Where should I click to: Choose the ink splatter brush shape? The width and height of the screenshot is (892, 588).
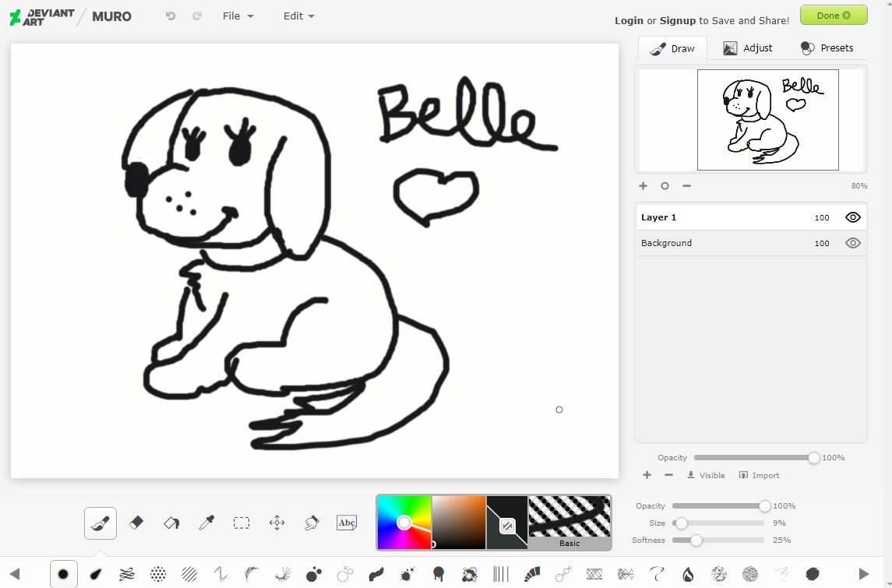[x=406, y=575]
